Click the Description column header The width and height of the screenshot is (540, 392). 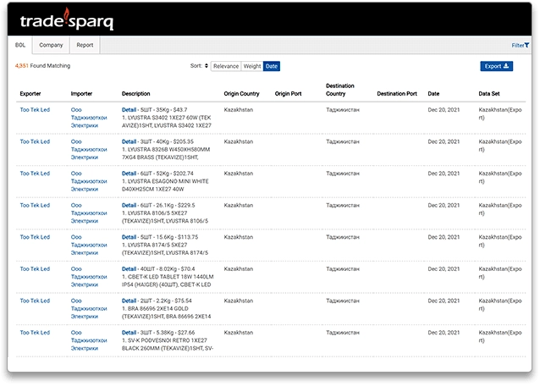136,94
